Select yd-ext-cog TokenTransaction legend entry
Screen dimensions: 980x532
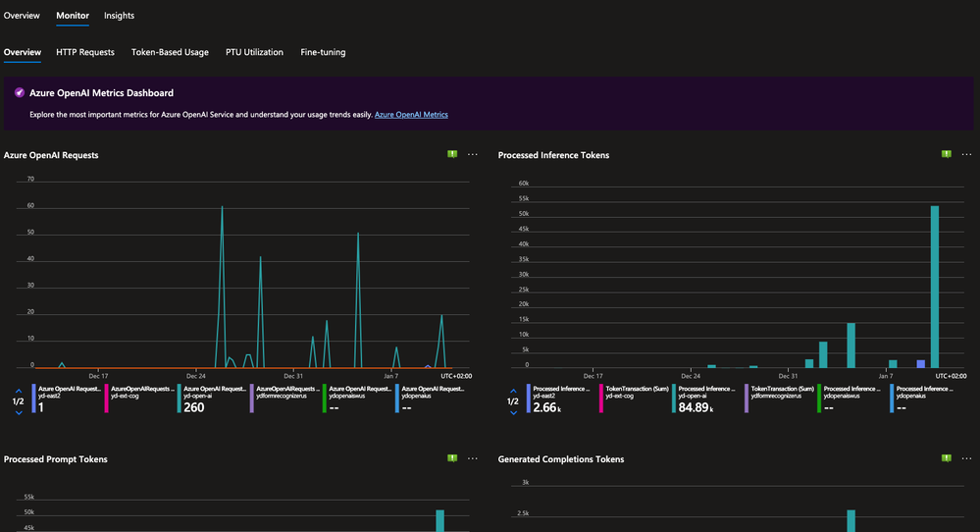point(635,399)
